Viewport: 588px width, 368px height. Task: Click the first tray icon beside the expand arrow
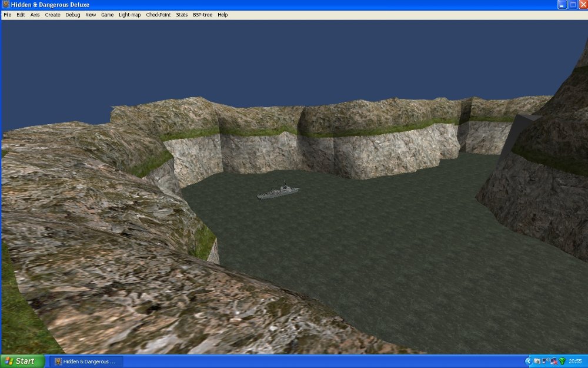pyautogui.click(x=537, y=362)
